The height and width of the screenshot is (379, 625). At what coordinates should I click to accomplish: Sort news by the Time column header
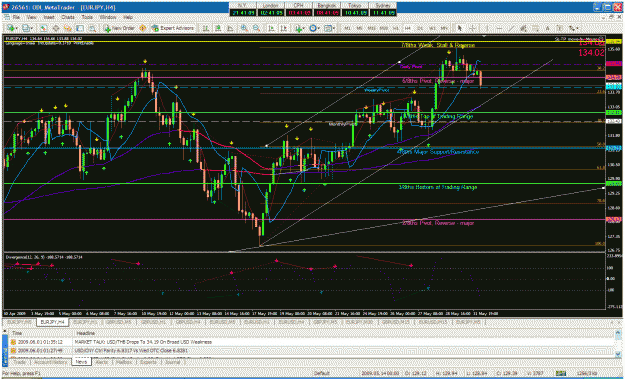41,333
